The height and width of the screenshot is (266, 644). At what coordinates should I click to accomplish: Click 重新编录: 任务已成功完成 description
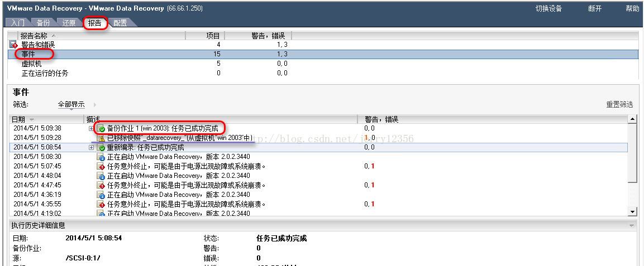click(x=145, y=148)
